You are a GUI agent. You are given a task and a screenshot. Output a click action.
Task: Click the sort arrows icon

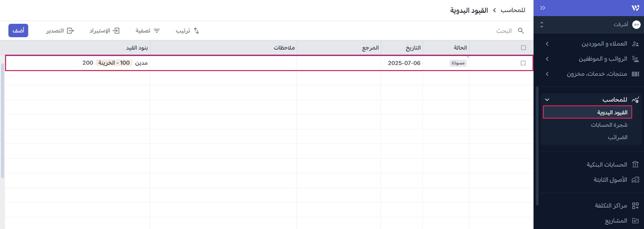point(196,31)
